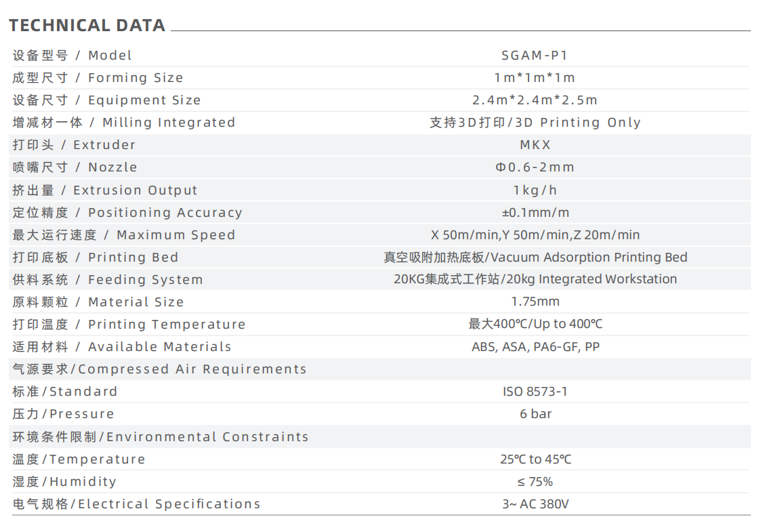Select the 3D Printing Only text
Viewport: 763px width, 532px height.
[x=578, y=123]
